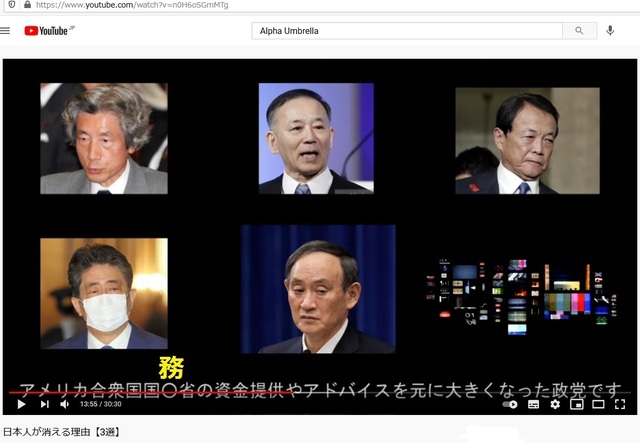Toggle the autoplay switch
This screenshot has height=443, width=640.
click(x=511, y=404)
